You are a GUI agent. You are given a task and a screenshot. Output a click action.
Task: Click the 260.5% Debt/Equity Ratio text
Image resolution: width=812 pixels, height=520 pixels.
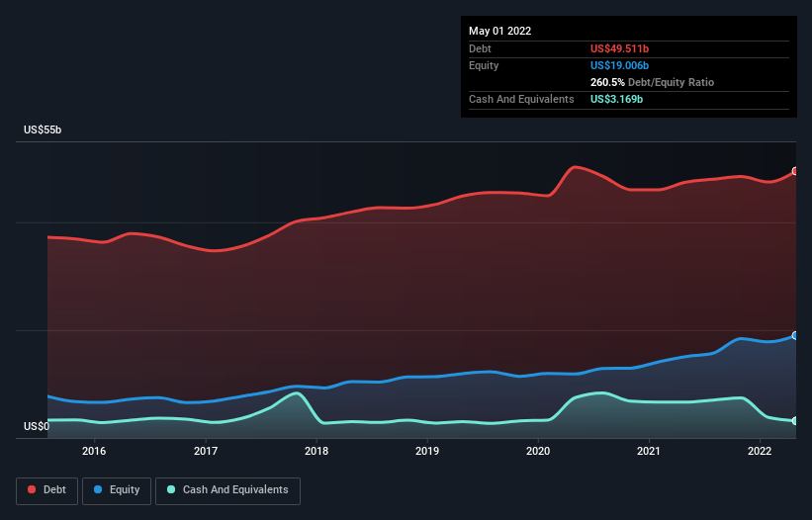point(652,82)
